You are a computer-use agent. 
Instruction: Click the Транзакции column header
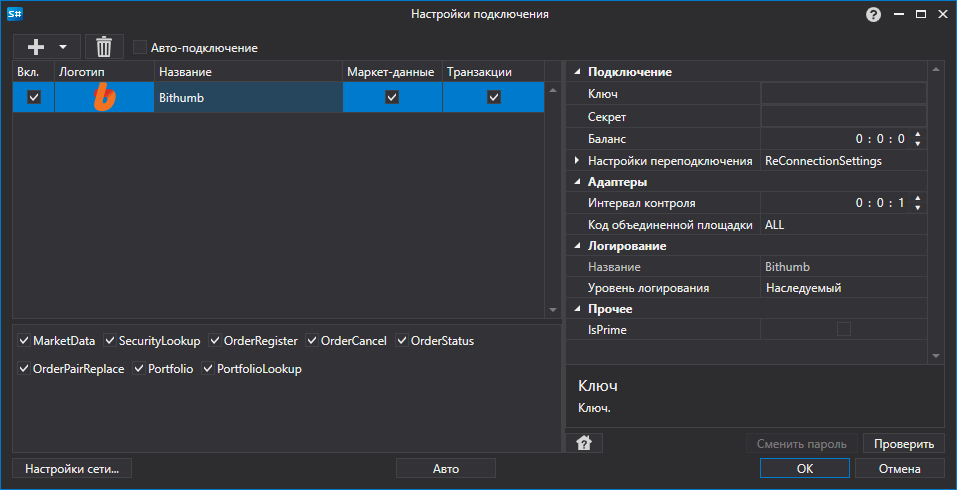(x=493, y=72)
